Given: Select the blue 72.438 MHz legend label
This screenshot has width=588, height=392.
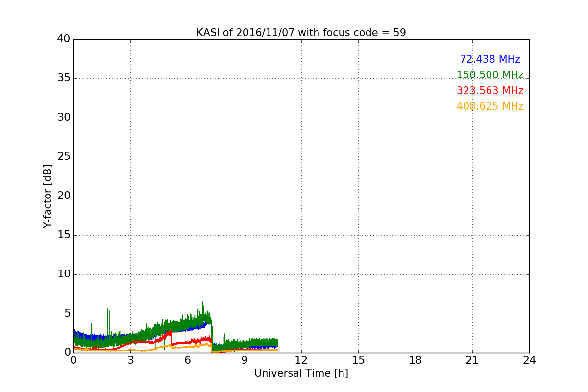Looking at the screenshot, I should tap(490, 59).
